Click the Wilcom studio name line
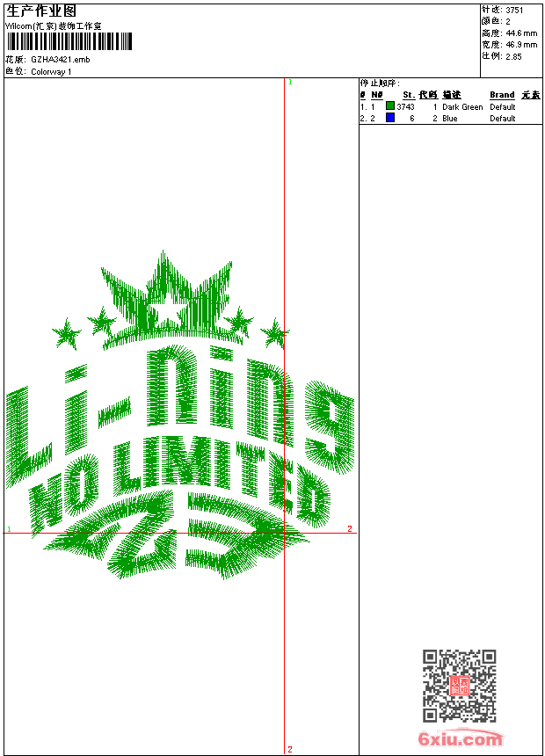This screenshot has height=756, width=545. coord(54,26)
